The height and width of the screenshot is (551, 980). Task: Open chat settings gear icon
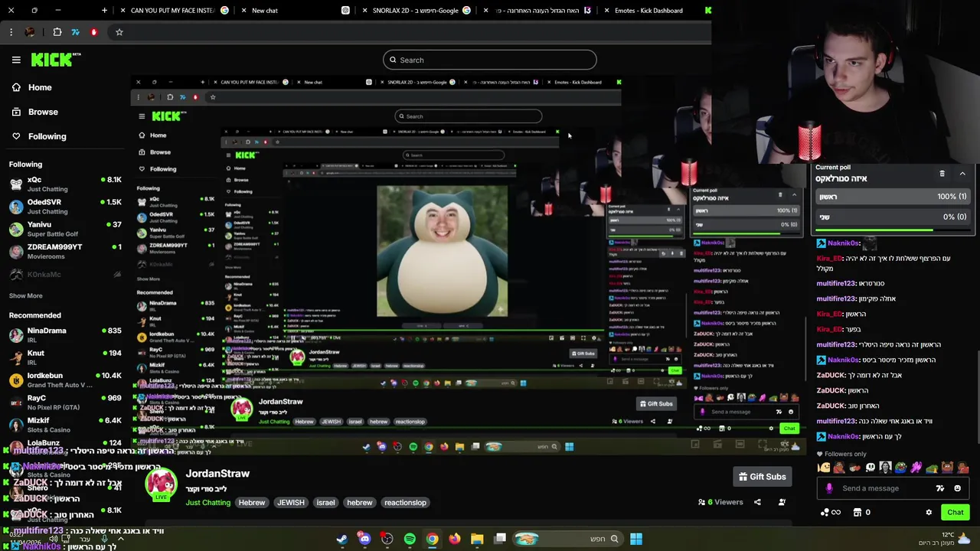929,513
